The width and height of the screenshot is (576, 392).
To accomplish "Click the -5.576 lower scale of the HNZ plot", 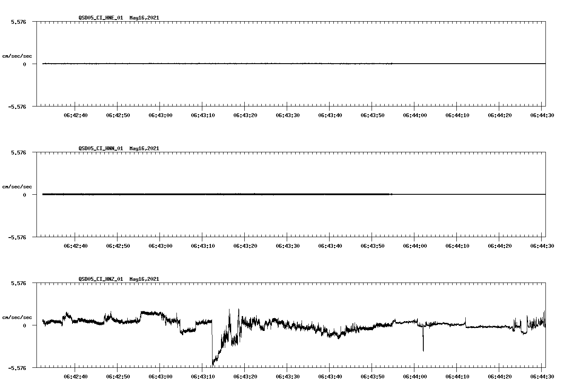I will pos(17,368).
